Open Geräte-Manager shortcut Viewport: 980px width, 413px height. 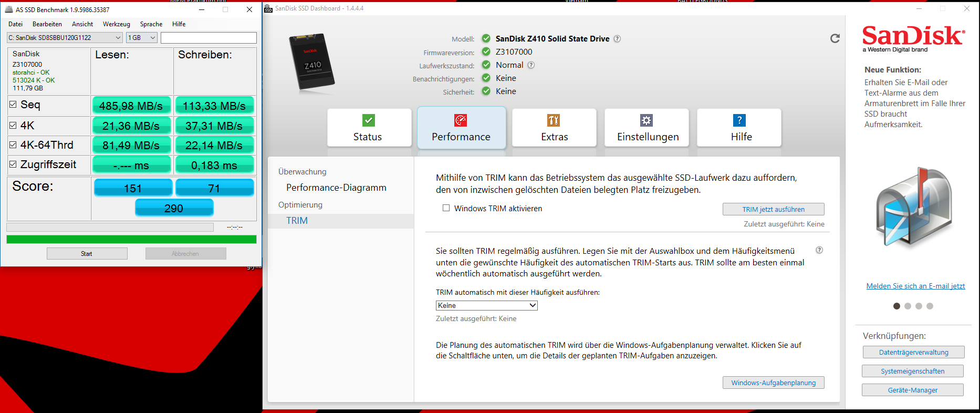(913, 390)
